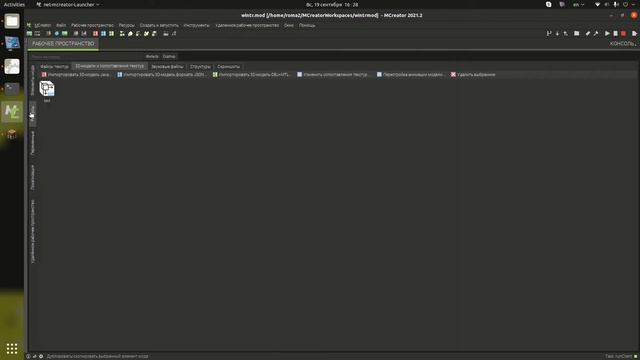Click the blue round icon in the main toolbar

[57, 33]
